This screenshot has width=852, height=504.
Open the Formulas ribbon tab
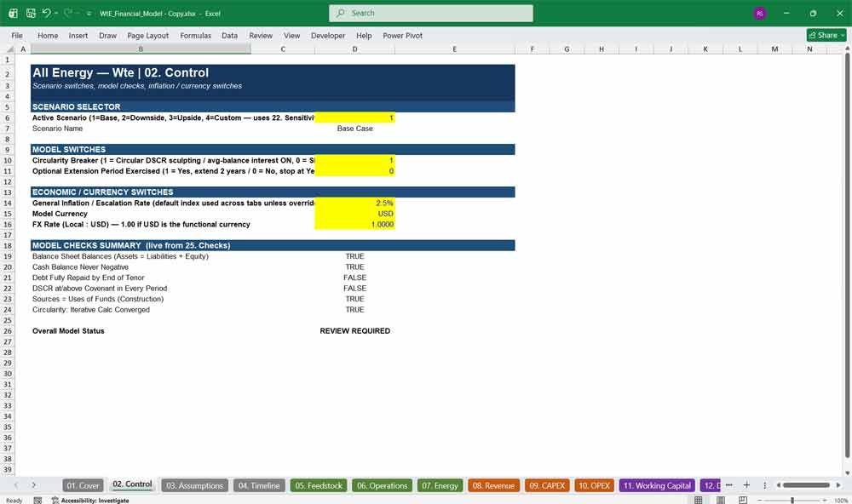point(196,35)
